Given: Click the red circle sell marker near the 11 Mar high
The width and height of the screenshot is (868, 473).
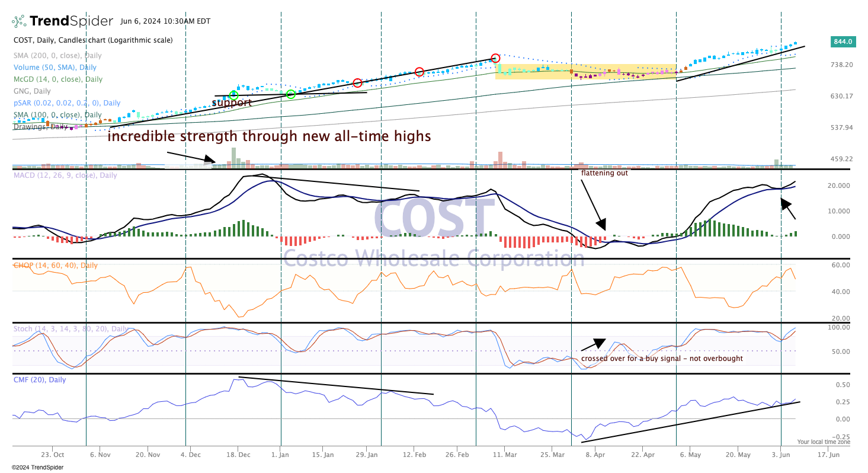Looking at the screenshot, I should [495, 58].
